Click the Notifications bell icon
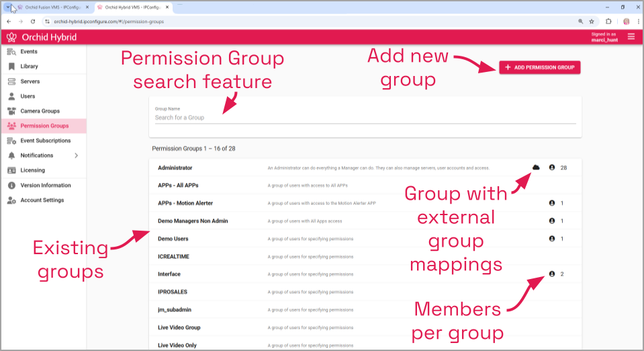 (x=11, y=155)
